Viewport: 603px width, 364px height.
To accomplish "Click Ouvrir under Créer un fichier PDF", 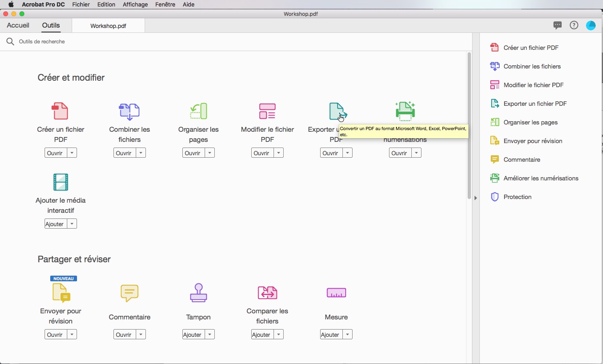I will 56,153.
